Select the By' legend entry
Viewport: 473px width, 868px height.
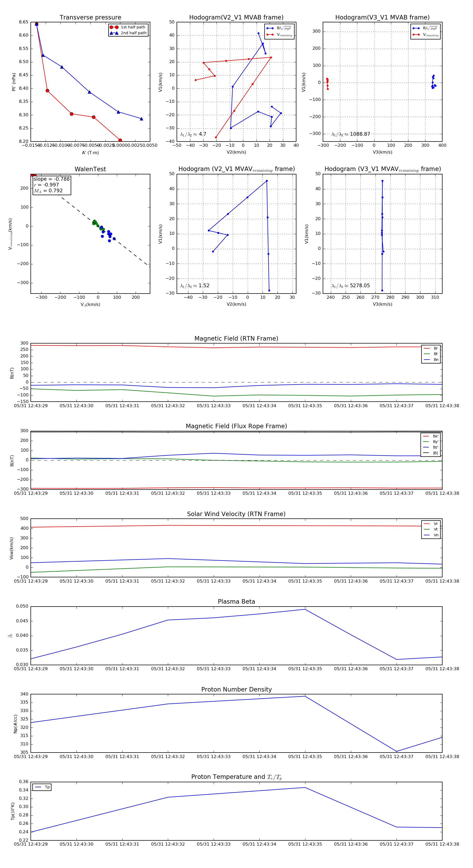click(431, 442)
